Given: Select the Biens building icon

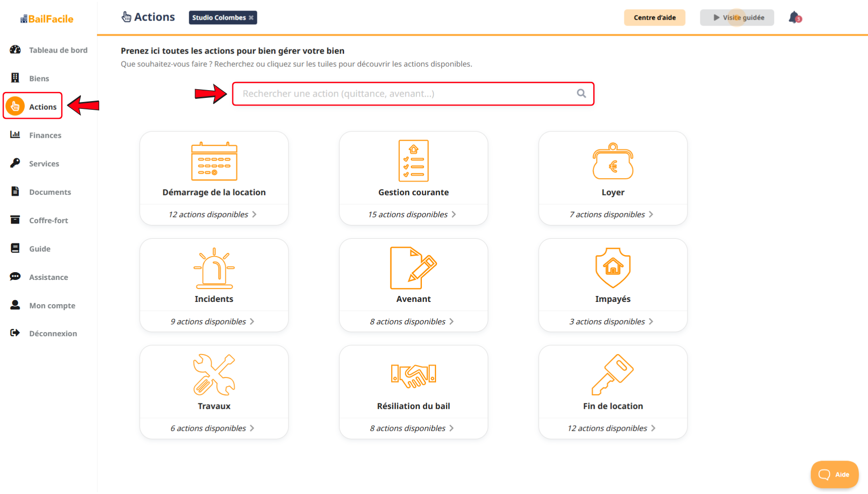Looking at the screenshot, I should (15, 78).
